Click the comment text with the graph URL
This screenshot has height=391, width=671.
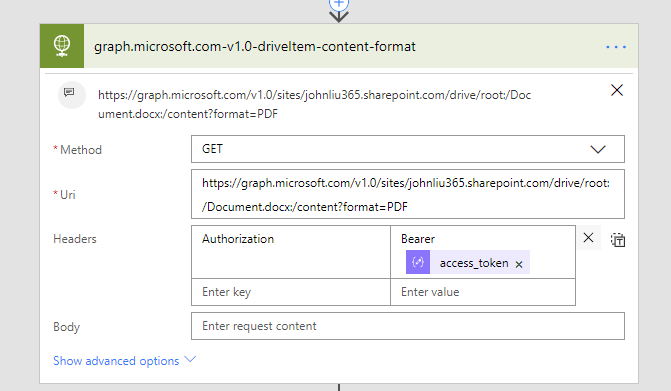(315, 104)
